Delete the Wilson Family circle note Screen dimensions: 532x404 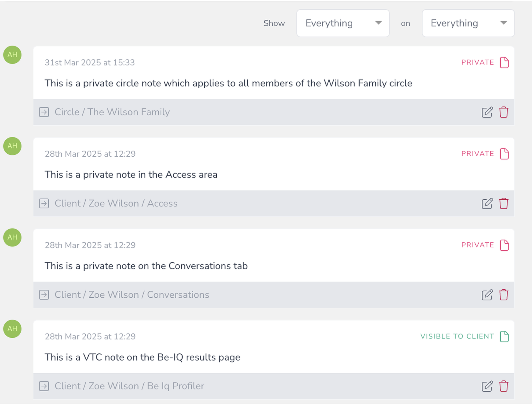[x=503, y=112]
